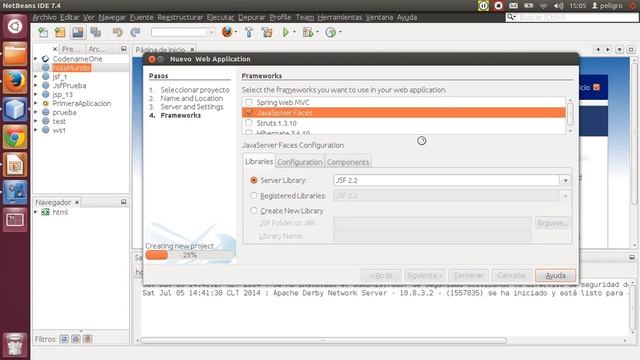Minimize the Navegador panel via its window icon
The height and width of the screenshot is (360, 640).
tap(124, 202)
